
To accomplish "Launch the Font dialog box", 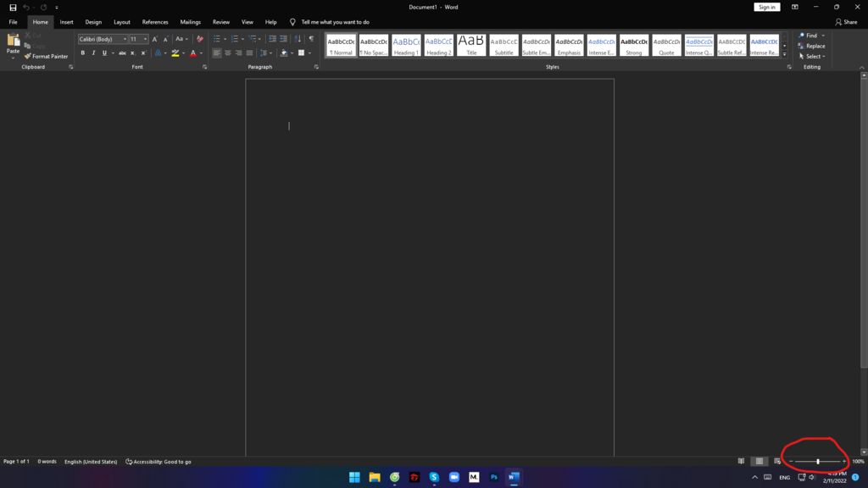I will [205, 67].
